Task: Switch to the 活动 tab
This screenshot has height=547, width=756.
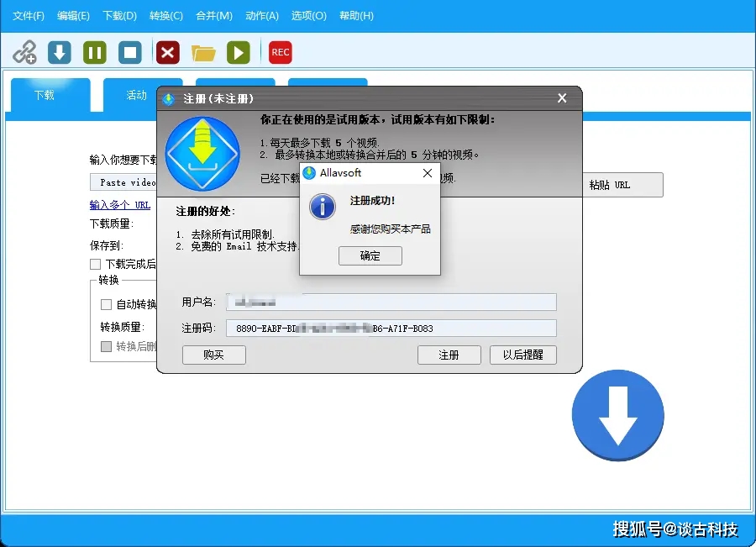Action: coord(135,96)
